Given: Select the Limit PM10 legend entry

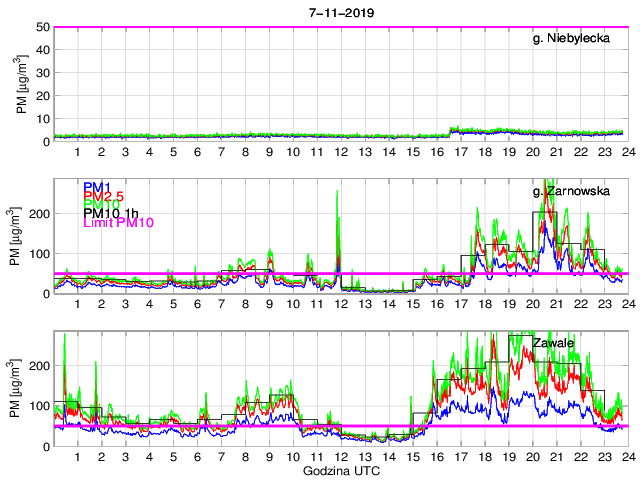Looking at the screenshot, I should pyautogui.click(x=118, y=222).
